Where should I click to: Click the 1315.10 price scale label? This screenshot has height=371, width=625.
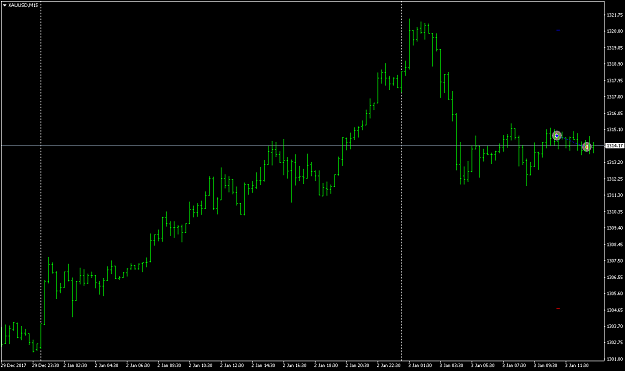(614, 130)
